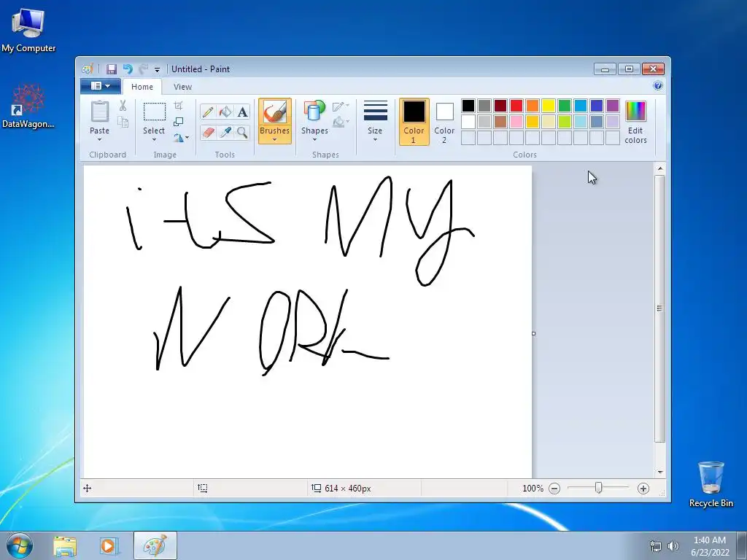747x560 pixels.
Task: Pick the purple color swatch
Action: [613, 106]
